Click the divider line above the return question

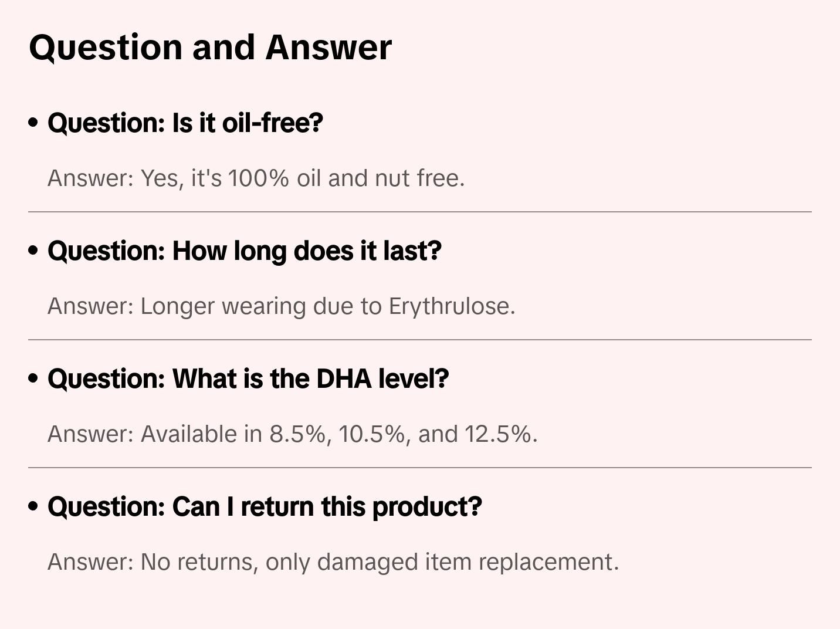(x=420, y=468)
